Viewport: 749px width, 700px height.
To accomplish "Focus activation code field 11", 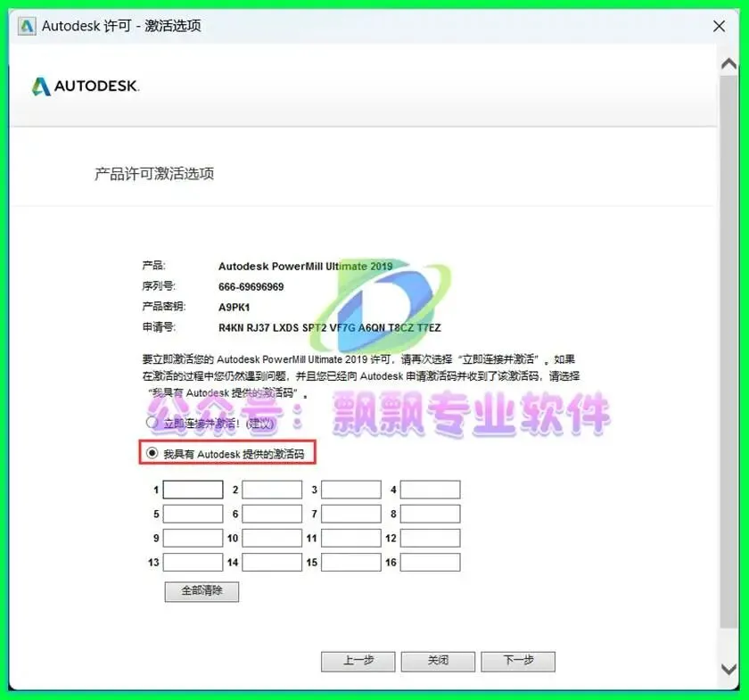I will tap(351, 538).
